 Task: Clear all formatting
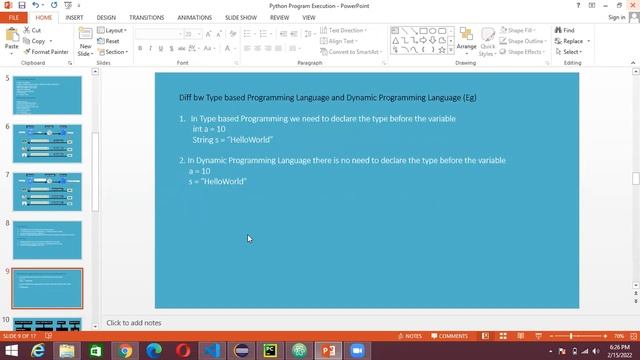(x=233, y=34)
